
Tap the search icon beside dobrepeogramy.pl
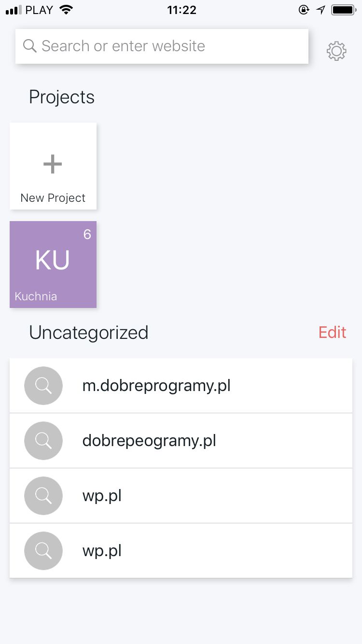point(43,441)
